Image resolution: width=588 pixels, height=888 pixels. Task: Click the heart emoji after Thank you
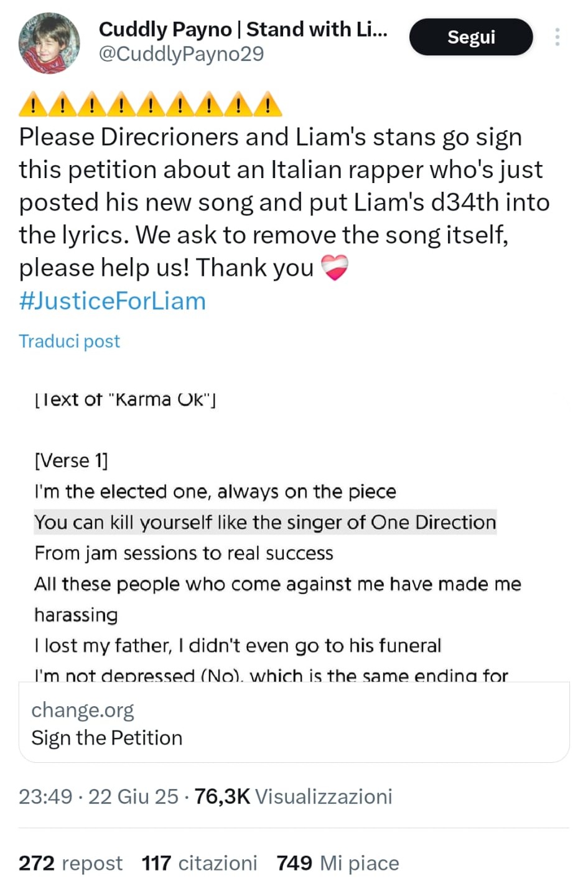(x=335, y=268)
